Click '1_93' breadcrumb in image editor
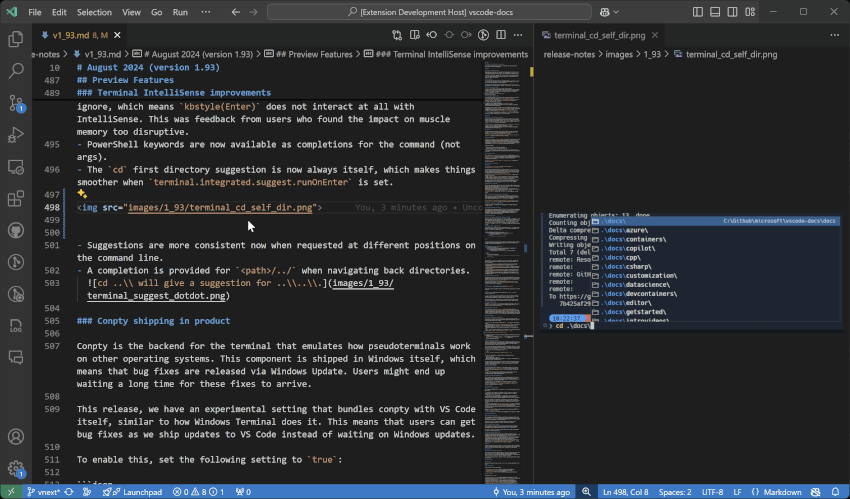Image resolution: width=850 pixels, height=499 pixels. [x=653, y=54]
